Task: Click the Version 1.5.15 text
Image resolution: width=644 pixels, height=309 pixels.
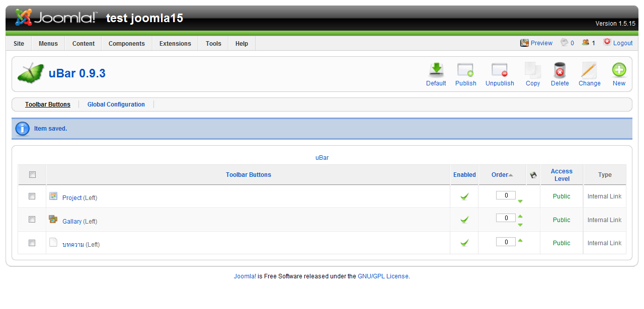Action: click(x=615, y=24)
